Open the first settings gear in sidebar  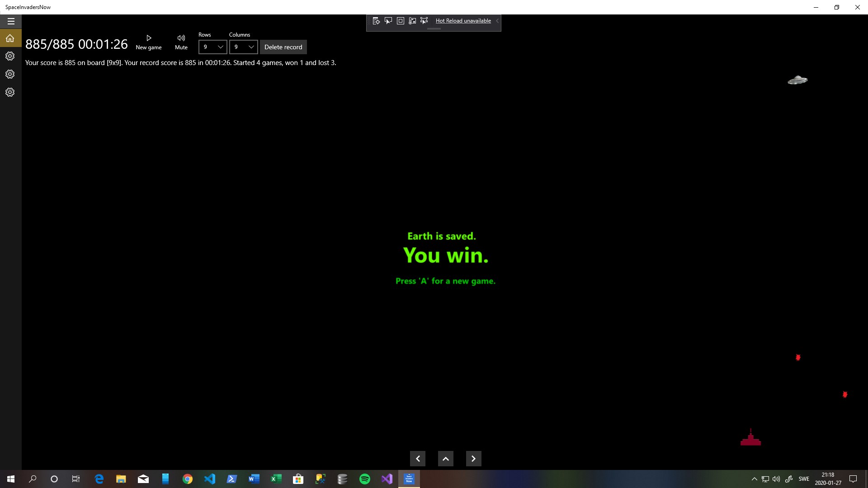[x=10, y=56]
